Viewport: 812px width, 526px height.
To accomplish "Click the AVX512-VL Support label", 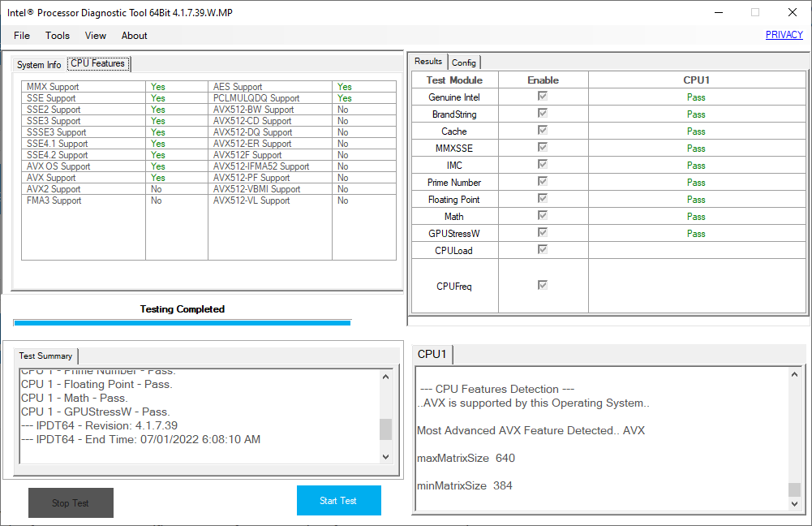I will pyautogui.click(x=251, y=200).
